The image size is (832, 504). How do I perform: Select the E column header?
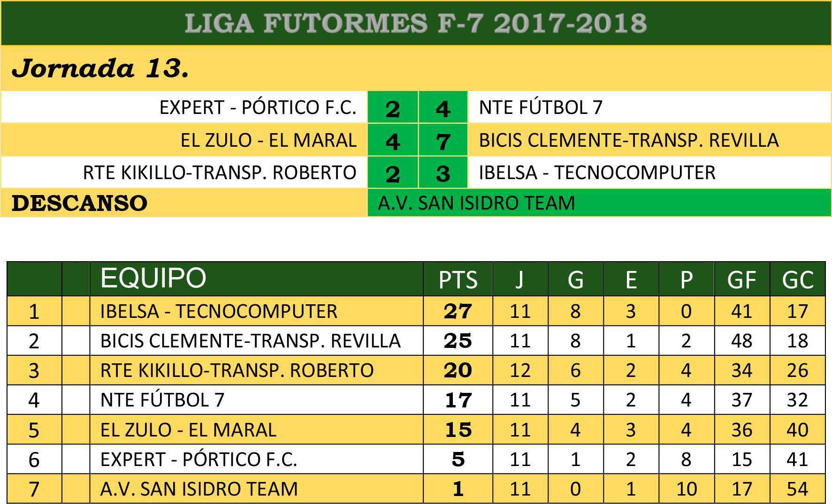(x=631, y=280)
